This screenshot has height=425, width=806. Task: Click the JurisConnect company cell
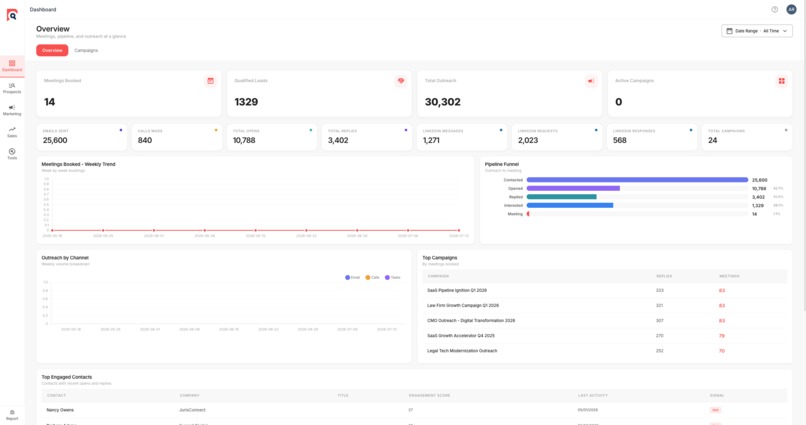192,410
